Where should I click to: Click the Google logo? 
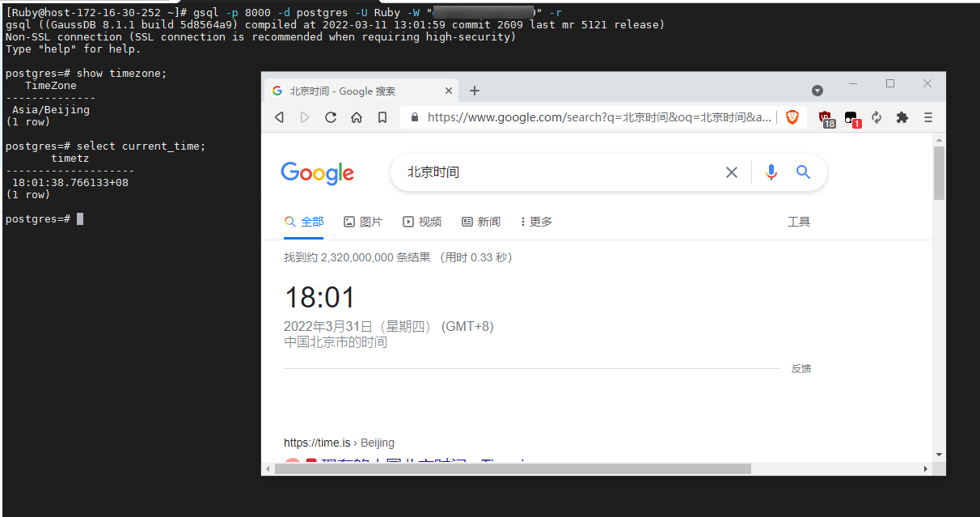317,173
